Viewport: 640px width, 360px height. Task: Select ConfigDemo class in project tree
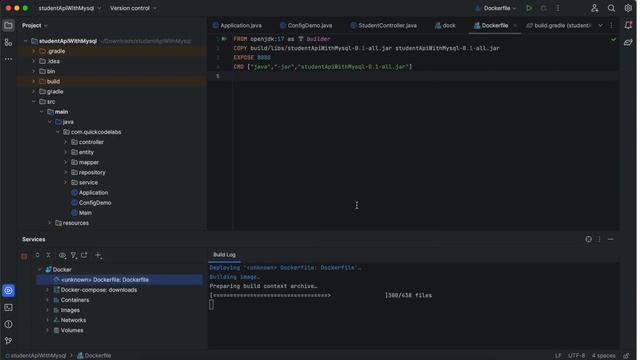95,203
